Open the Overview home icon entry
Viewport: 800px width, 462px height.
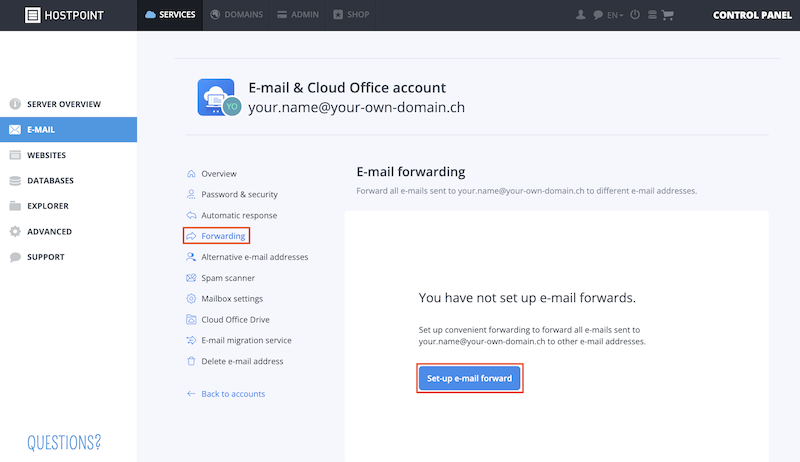pyautogui.click(x=191, y=174)
